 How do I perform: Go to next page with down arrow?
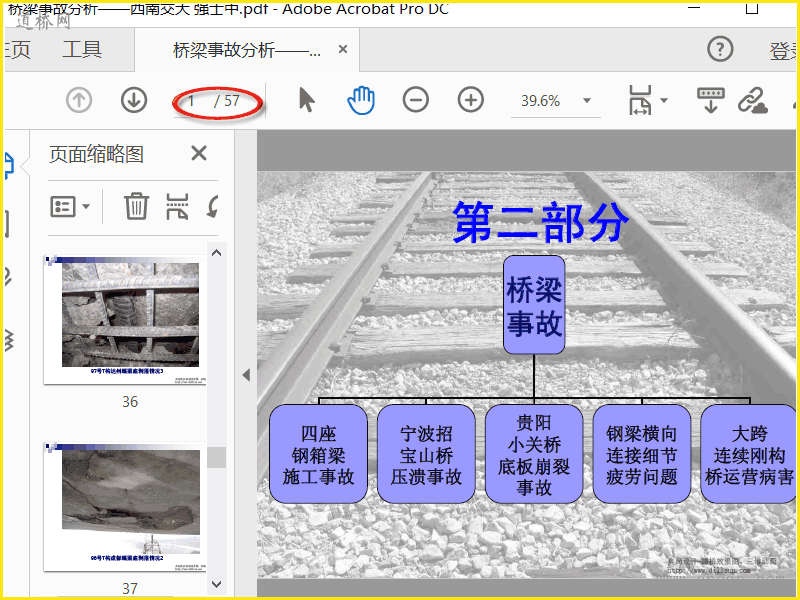[x=134, y=100]
